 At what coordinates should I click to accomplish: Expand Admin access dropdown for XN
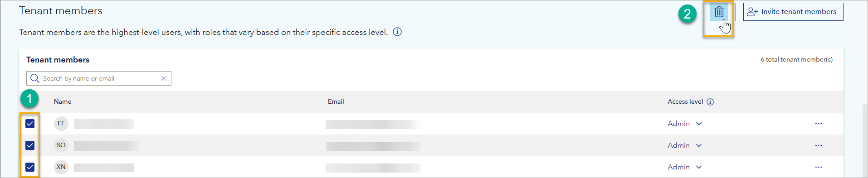685,167
